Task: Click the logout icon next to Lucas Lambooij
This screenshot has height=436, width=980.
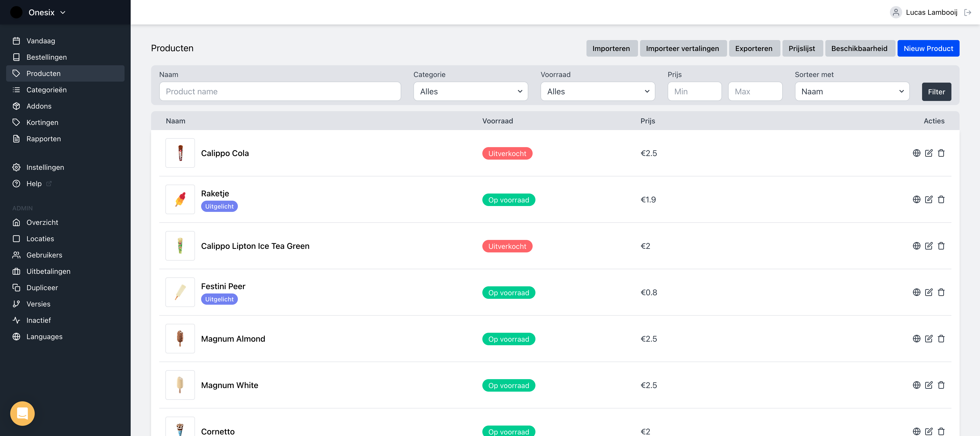Action: click(967, 12)
